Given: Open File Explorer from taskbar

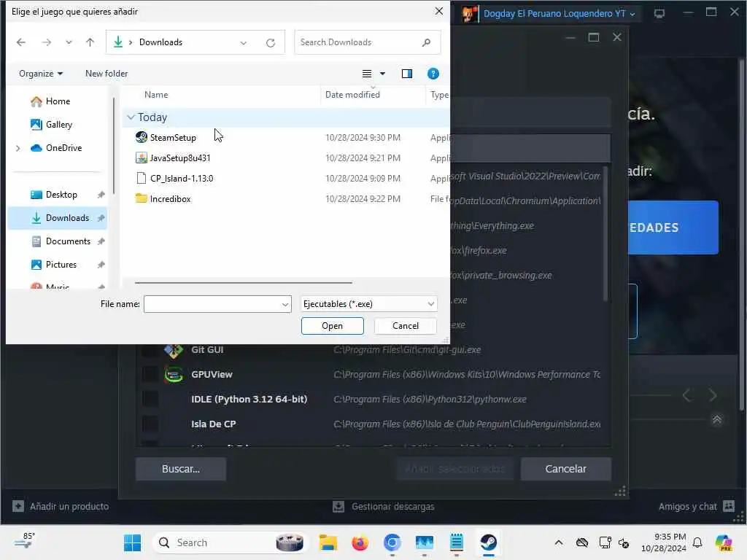Looking at the screenshot, I should click(x=328, y=542).
